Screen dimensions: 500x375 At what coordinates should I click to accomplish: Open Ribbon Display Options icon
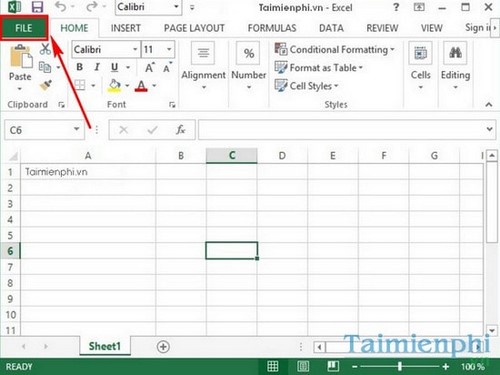419,7
